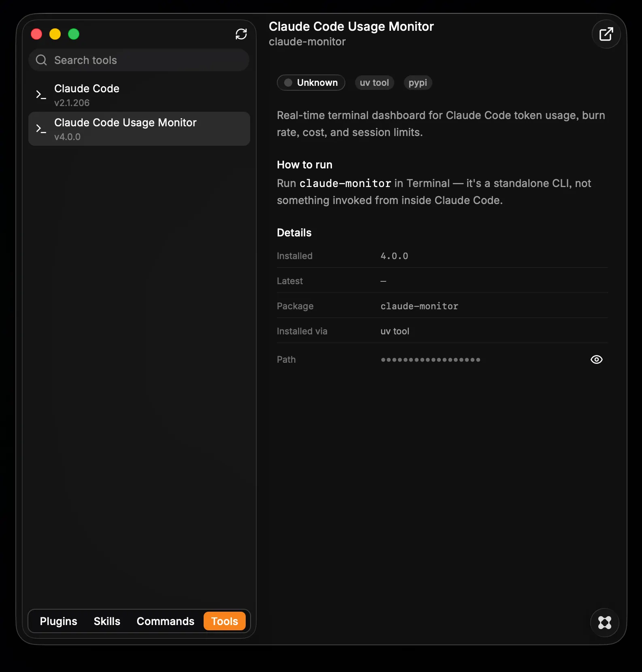Click the terminal icon beside Claude Code Usage Monitor

pyautogui.click(x=41, y=129)
